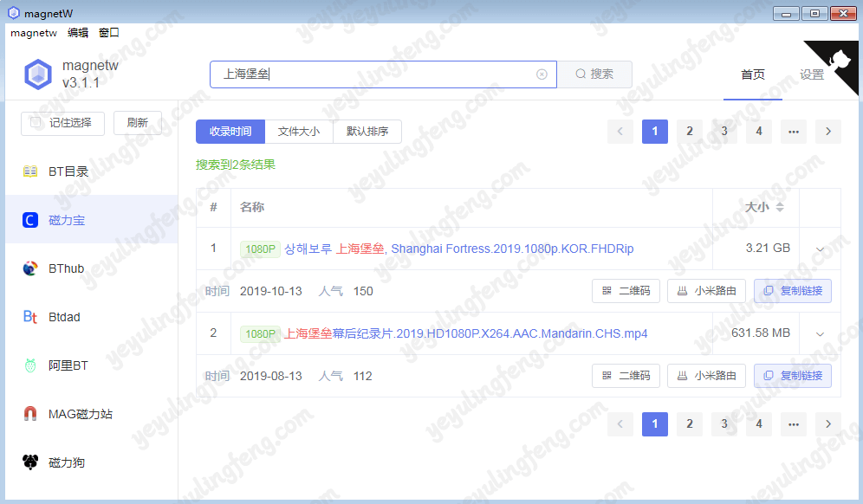
Task: Jump more pages via bottom ellipsis
Action: tap(794, 424)
